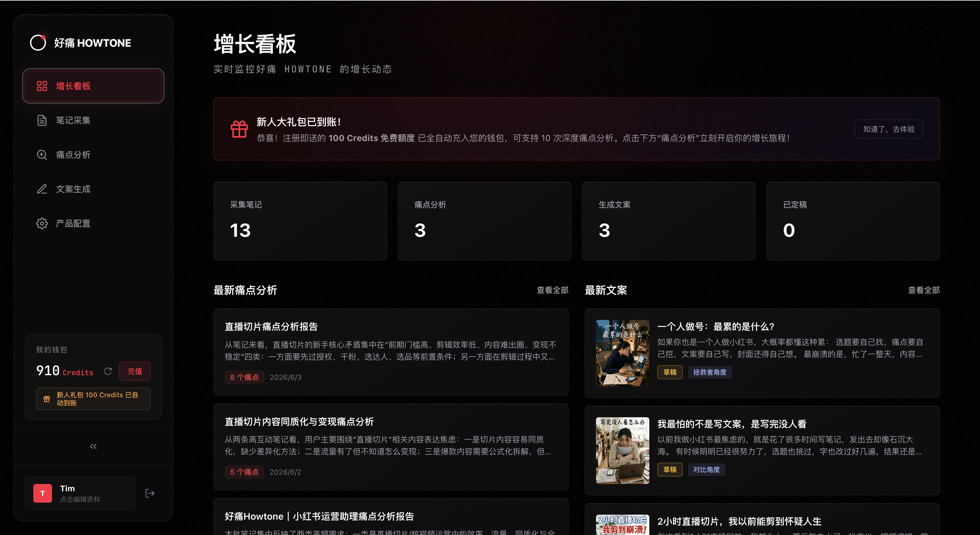Click the 增长看板 page heading
The width and height of the screenshot is (980, 535).
click(255, 44)
